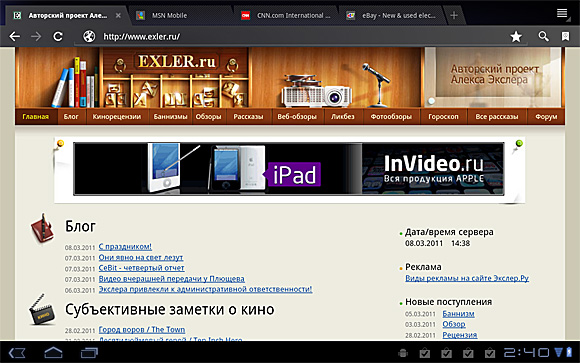Screen dimensions: 580x363
Task: Tap the Android home button
Action: pyautogui.click(x=53, y=352)
